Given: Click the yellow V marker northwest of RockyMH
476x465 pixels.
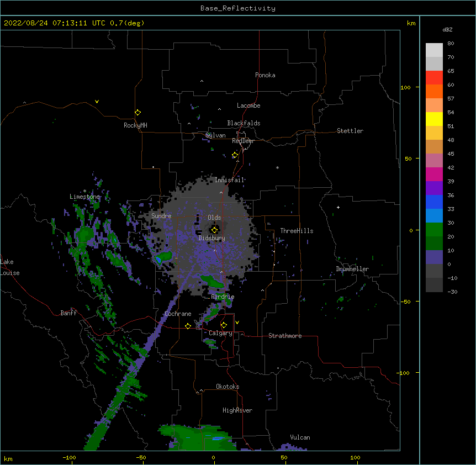Looking at the screenshot, I should pos(97,102).
